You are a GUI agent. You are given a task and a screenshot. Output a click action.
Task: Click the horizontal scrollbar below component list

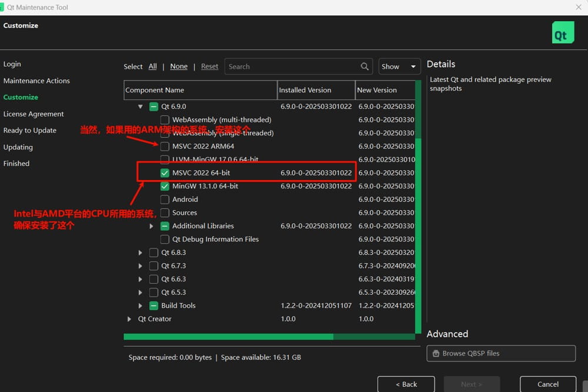click(x=269, y=337)
